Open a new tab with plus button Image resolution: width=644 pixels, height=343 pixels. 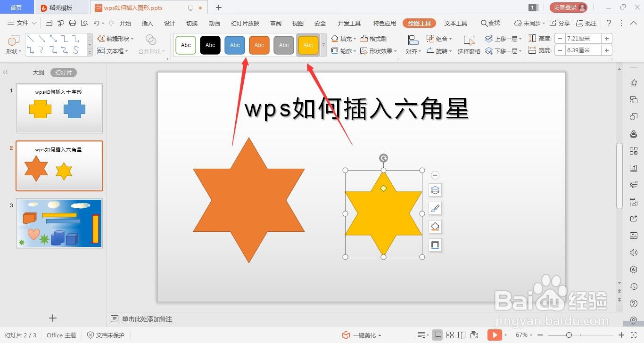(x=219, y=8)
